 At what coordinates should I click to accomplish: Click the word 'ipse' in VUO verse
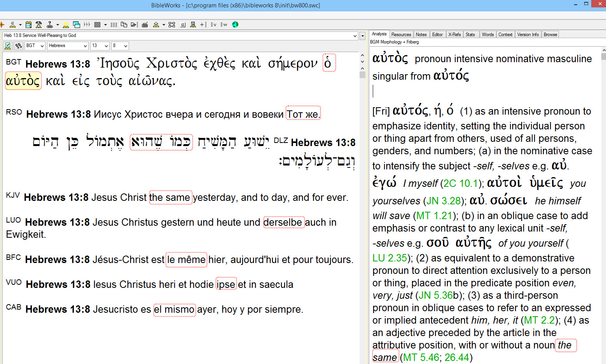click(226, 284)
